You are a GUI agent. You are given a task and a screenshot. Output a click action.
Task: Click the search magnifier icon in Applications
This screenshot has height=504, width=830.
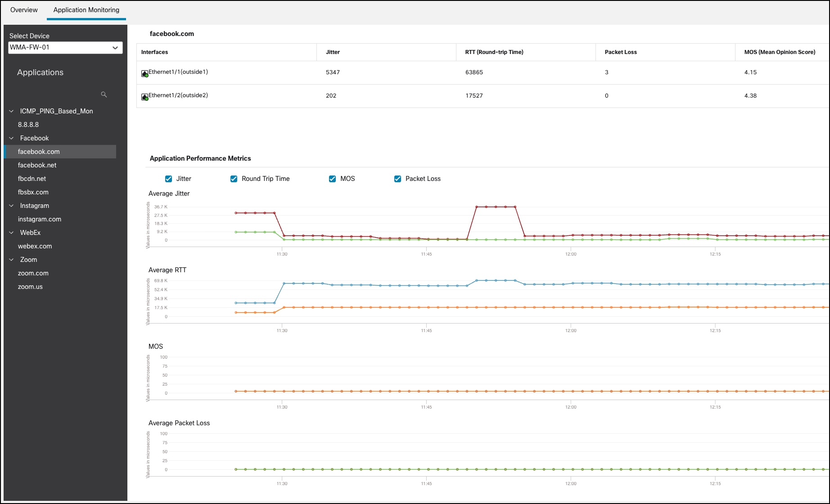104,94
